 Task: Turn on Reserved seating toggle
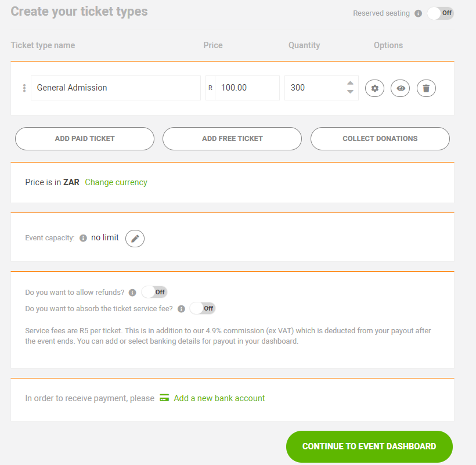pyautogui.click(x=440, y=13)
